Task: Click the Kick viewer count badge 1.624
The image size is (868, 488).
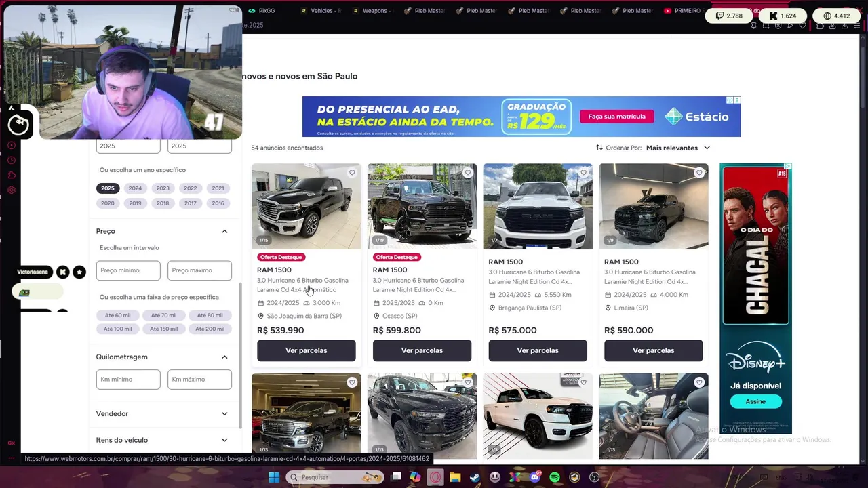Action: [x=783, y=16]
